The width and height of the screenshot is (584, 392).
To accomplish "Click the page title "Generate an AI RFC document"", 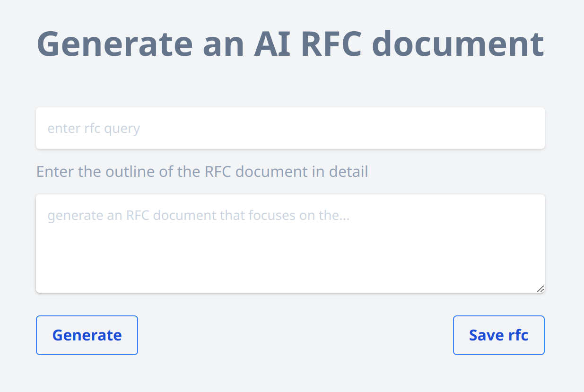I will (290, 44).
